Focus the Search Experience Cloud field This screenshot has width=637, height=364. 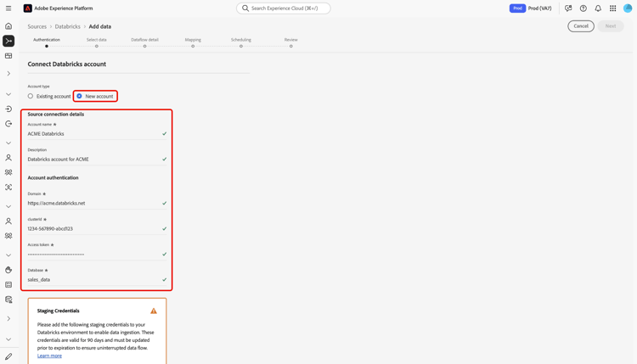coord(284,8)
